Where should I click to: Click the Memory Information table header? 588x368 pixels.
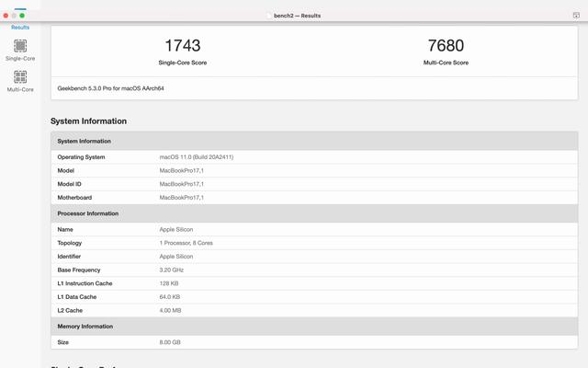point(314,327)
